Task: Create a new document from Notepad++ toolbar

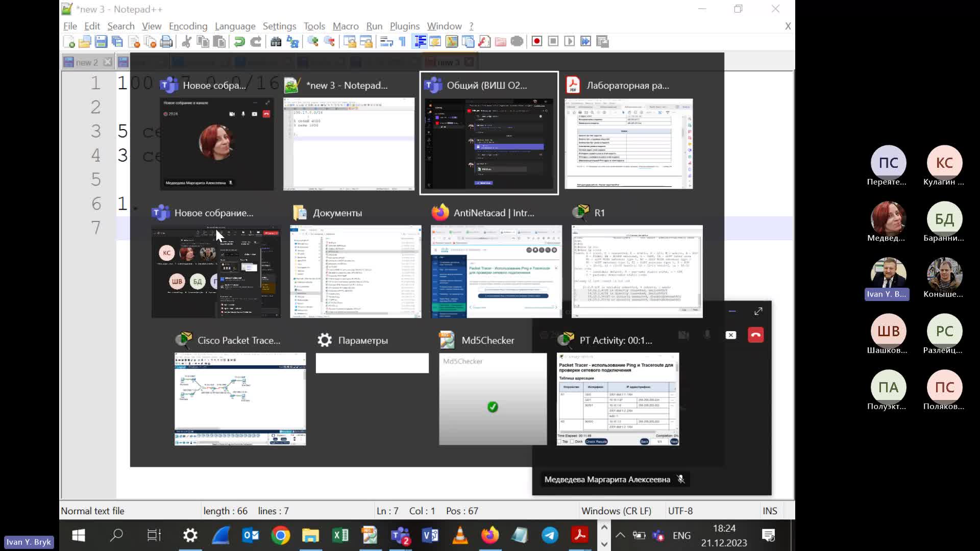Action: point(69,42)
